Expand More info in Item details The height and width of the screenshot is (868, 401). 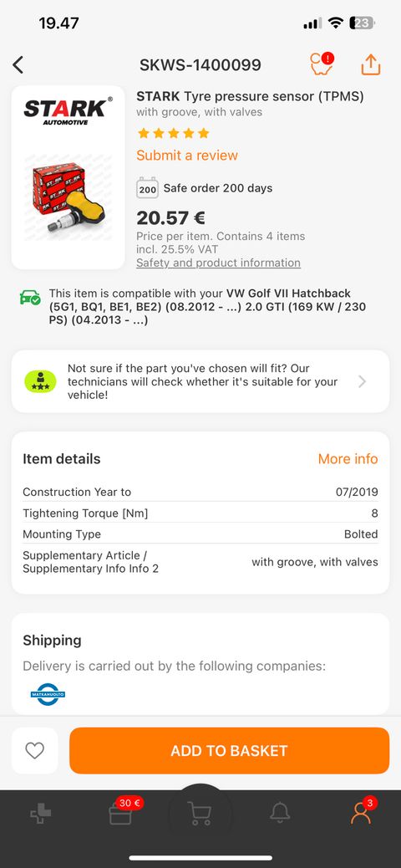click(x=348, y=459)
